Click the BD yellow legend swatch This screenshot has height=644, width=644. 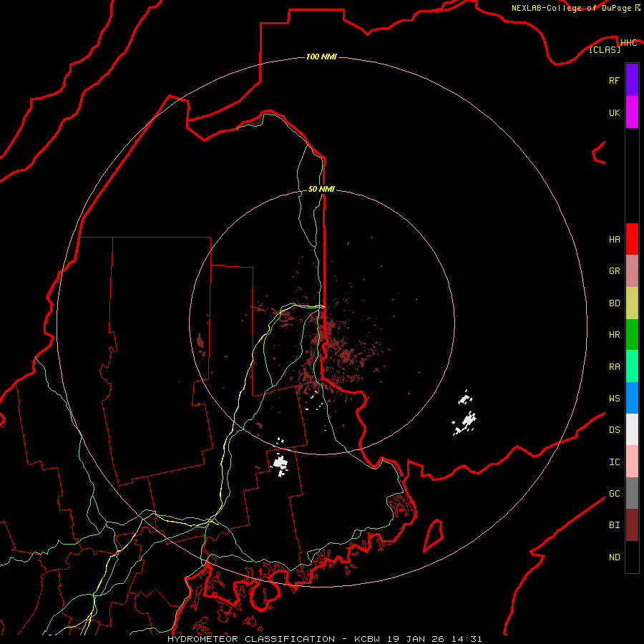click(632, 303)
